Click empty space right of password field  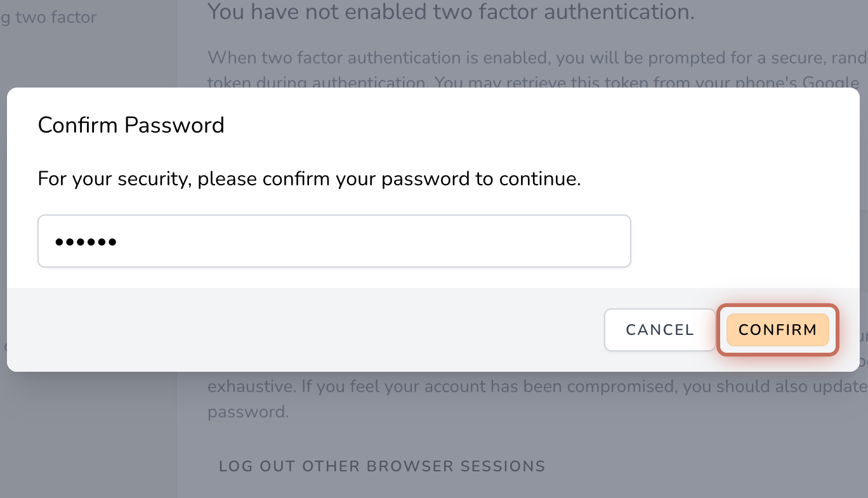pyautogui.click(x=742, y=241)
